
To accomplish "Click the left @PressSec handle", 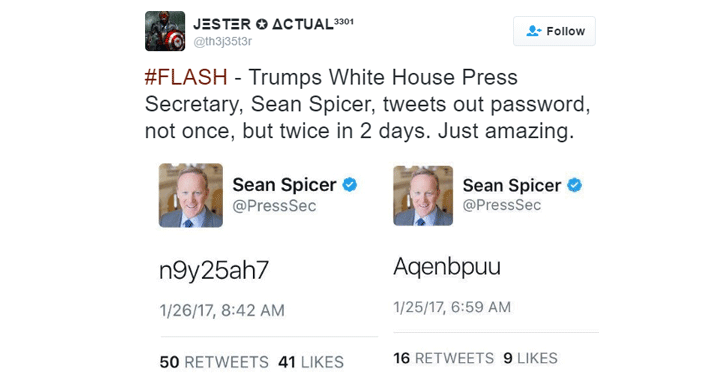I will point(274,206).
